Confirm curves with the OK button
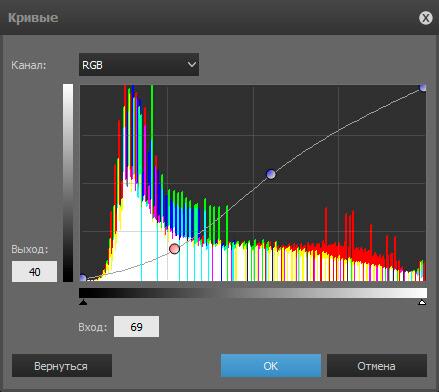Screen dimensions: 439x392 (x=271, y=366)
